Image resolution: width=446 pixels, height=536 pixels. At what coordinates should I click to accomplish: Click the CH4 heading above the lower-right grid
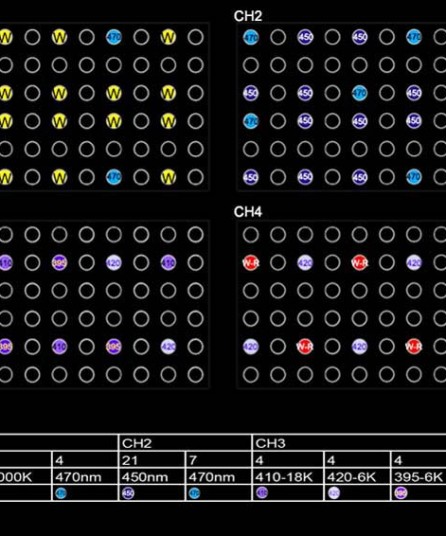click(248, 212)
